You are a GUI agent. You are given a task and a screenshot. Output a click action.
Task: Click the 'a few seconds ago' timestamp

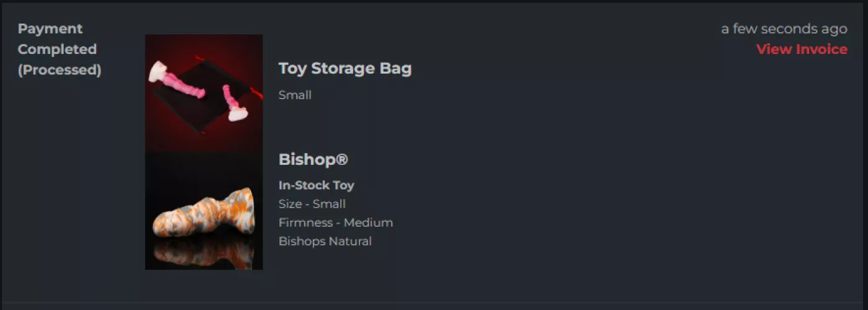[x=784, y=29]
